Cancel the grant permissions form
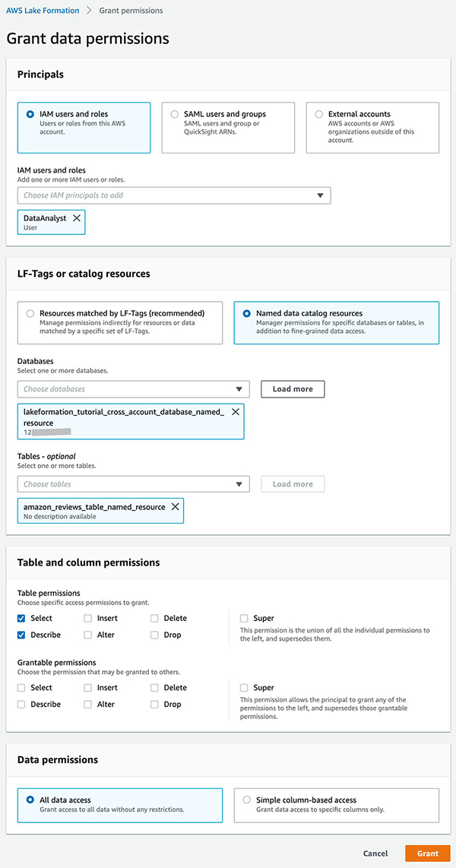Screen dimensions: 456x868 click(375, 853)
